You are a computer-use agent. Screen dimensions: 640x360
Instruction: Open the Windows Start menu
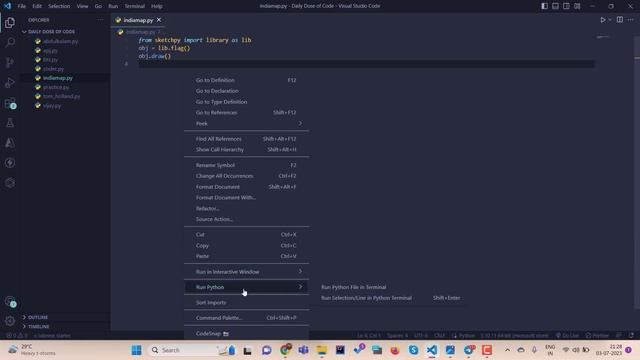(137, 350)
